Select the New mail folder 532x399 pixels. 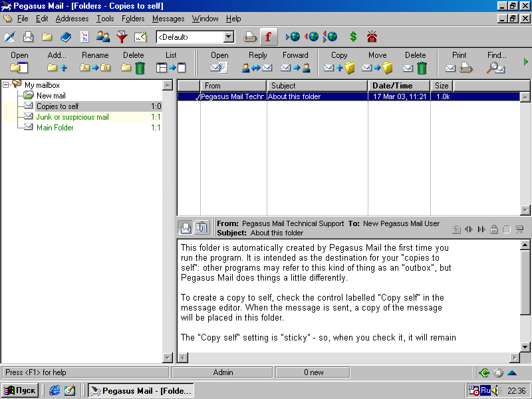click(x=51, y=96)
